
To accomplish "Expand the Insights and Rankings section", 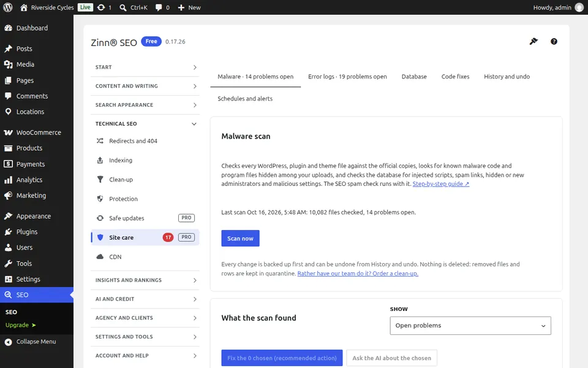I will 145,280.
